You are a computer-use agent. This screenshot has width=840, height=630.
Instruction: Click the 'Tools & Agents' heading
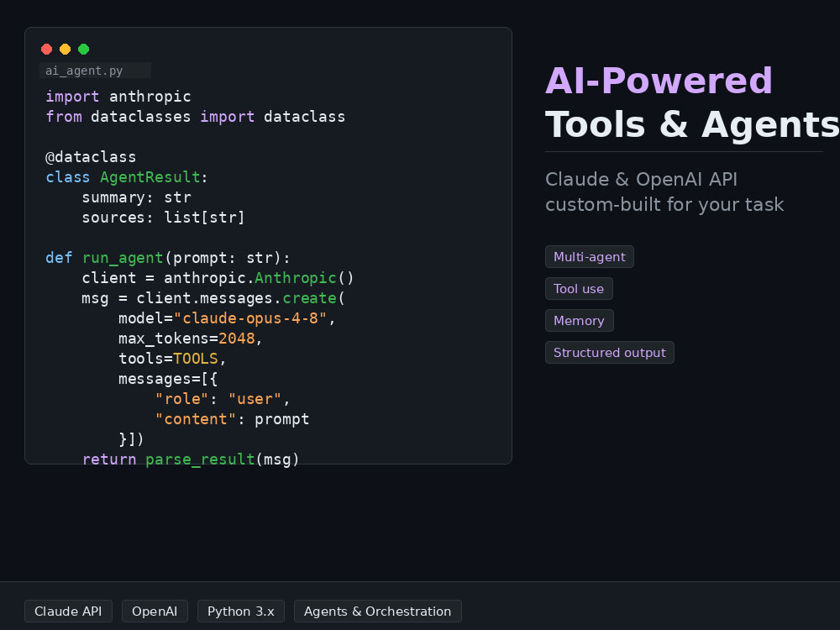click(x=693, y=124)
